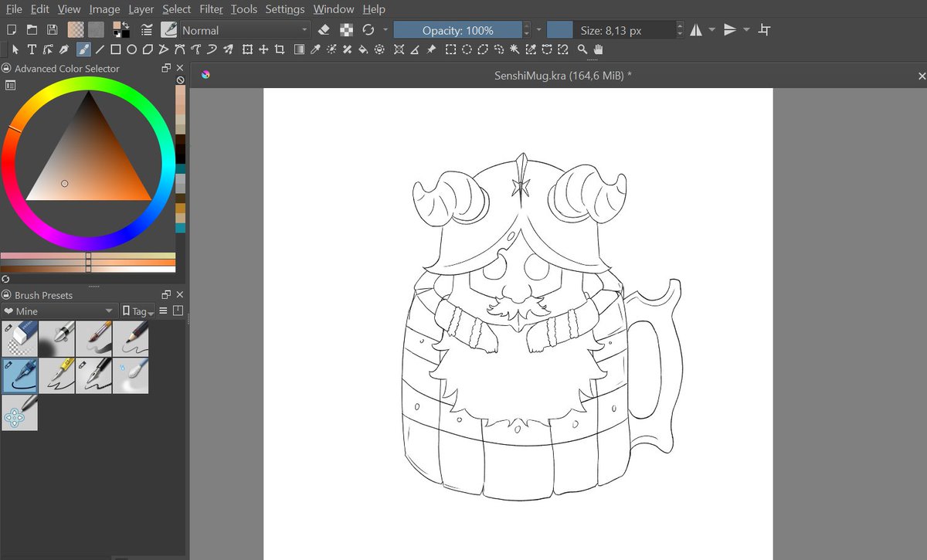Select the Fill tool
The width and height of the screenshot is (927, 560).
tap(363, 49)
